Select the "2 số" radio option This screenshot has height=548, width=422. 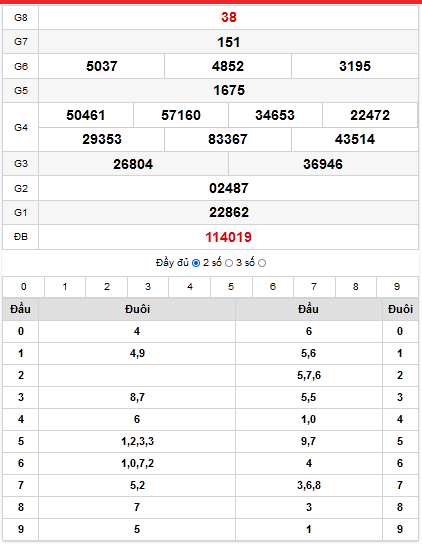[x=229, y=263]
